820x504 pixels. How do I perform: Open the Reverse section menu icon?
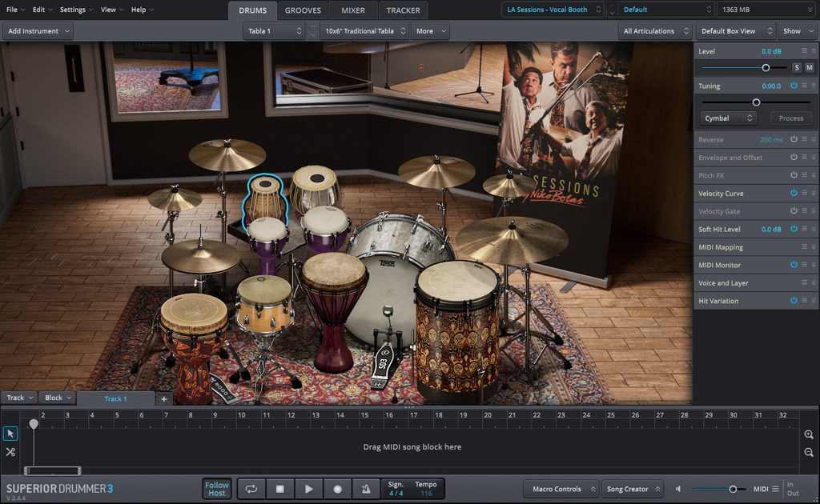804,139
